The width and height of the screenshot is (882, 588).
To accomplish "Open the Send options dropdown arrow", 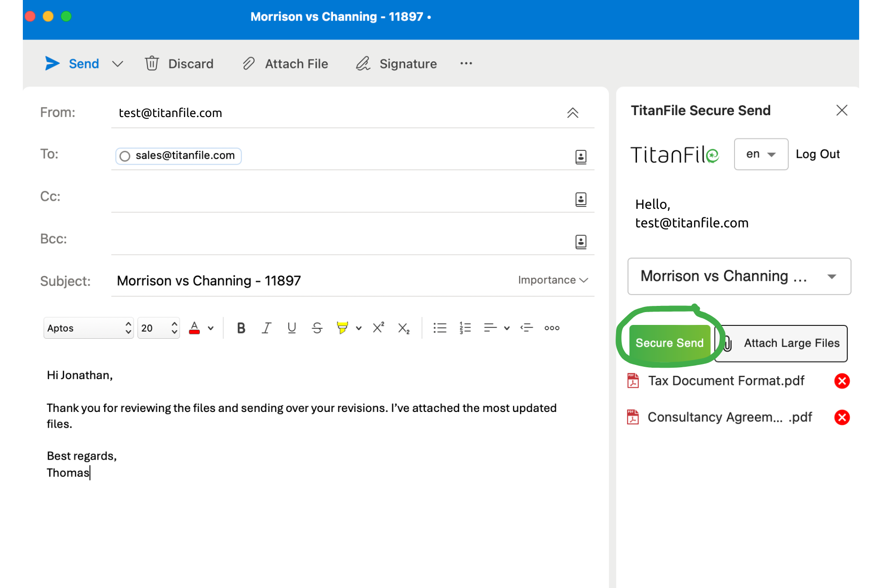I will point(118,64).
